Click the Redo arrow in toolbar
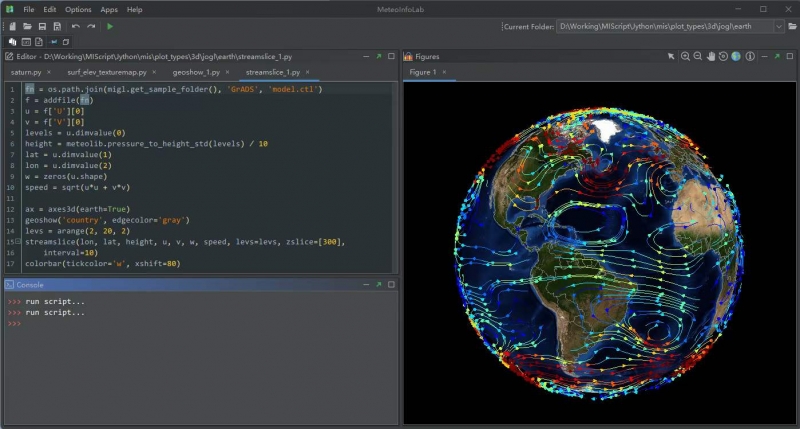 [x=91, y=25]
